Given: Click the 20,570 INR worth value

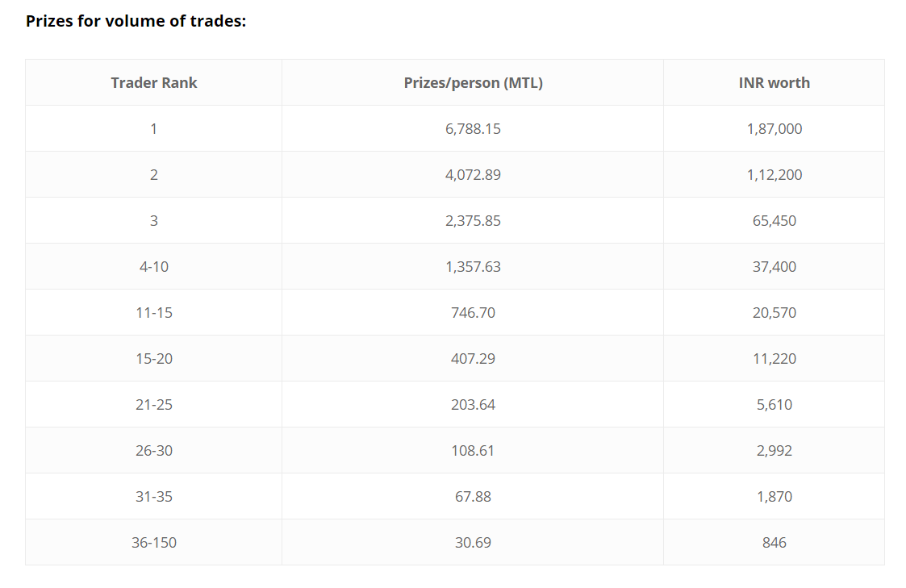Looking at the screenshot, I should (774, 312).
